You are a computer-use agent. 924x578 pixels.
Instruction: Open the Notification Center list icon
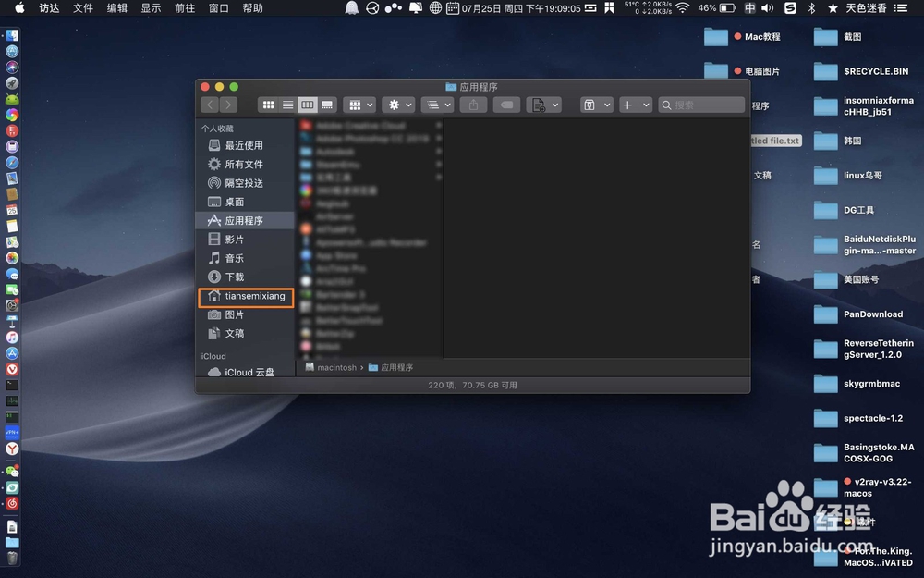tap(900, 7)
